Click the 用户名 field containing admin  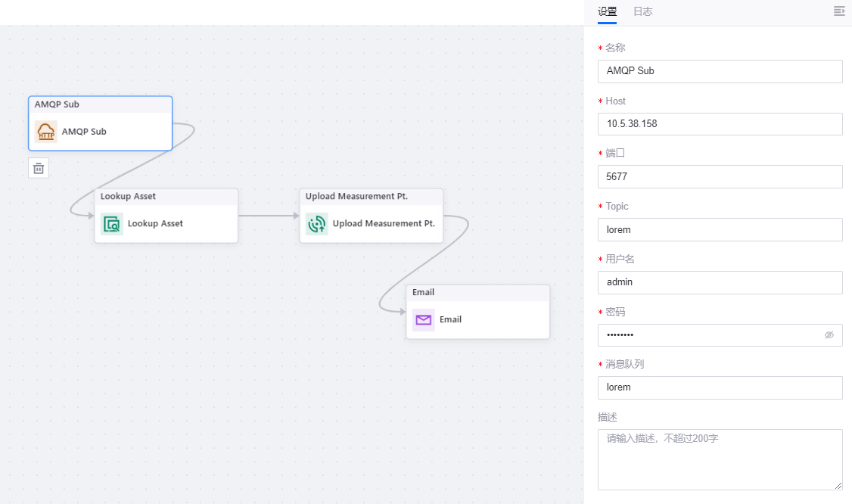coord(719,282)
